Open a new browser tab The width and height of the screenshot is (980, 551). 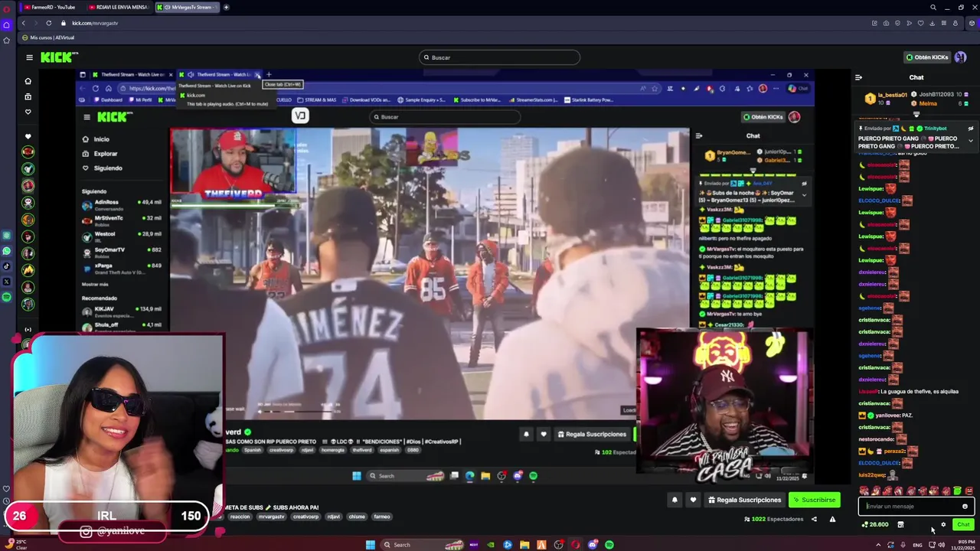coord(226,7)
